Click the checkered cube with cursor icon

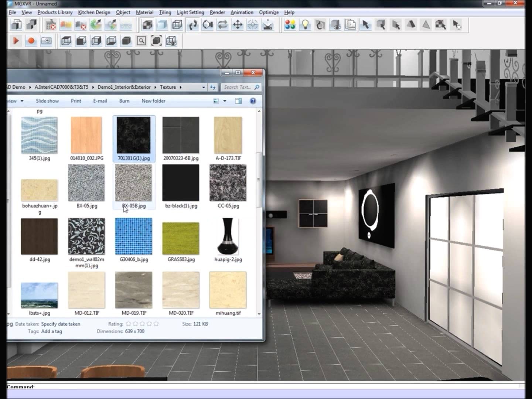[x=441, y=25]
